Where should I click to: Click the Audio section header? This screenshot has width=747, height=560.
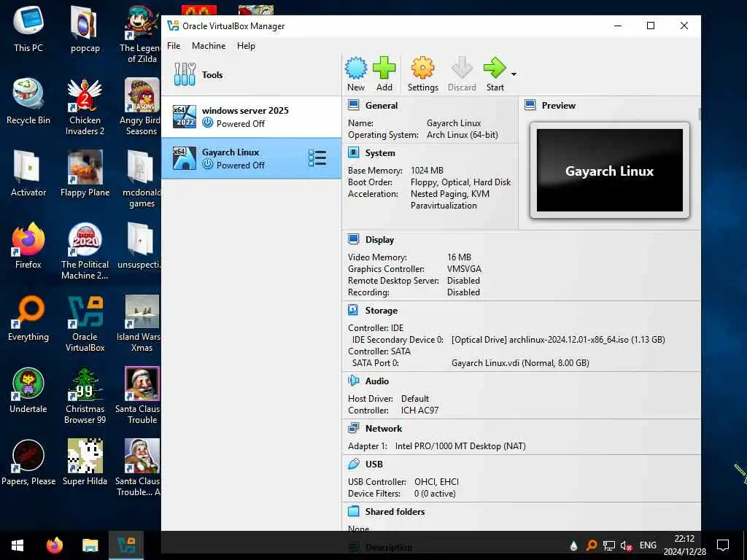[x=377, y=381]
